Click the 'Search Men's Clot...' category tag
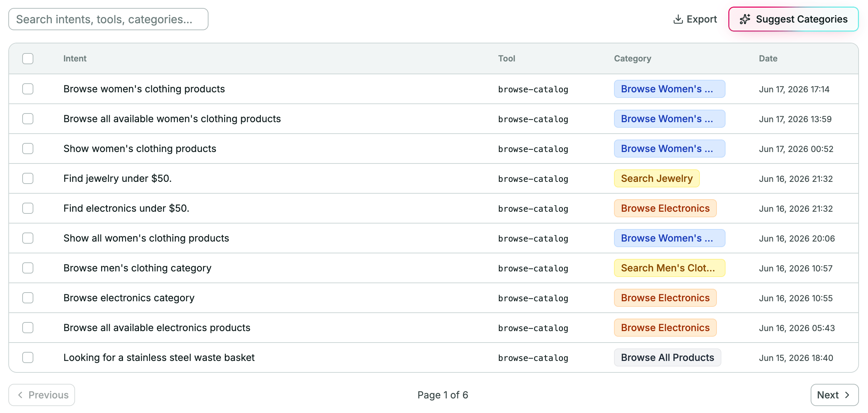Image resolution: width=868 pixels, height=413 pixels. 670,268
